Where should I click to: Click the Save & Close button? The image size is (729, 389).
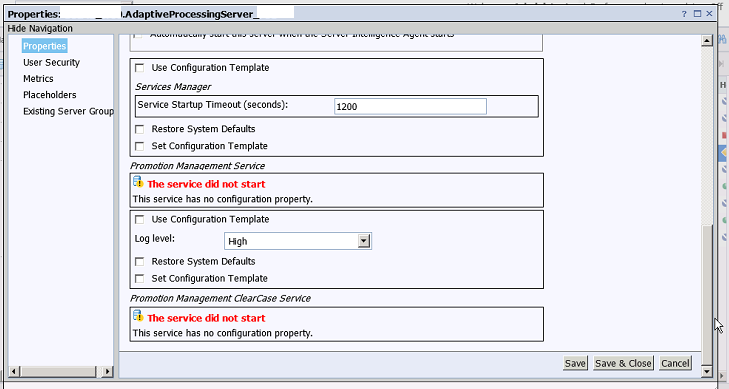[x=623, y=363]
